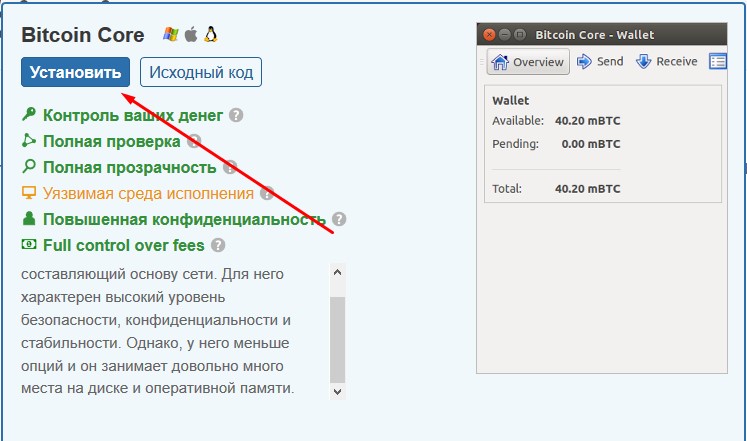Click banknote icon beside Full control over fees

pyautogui.click(x=29, y=244)
